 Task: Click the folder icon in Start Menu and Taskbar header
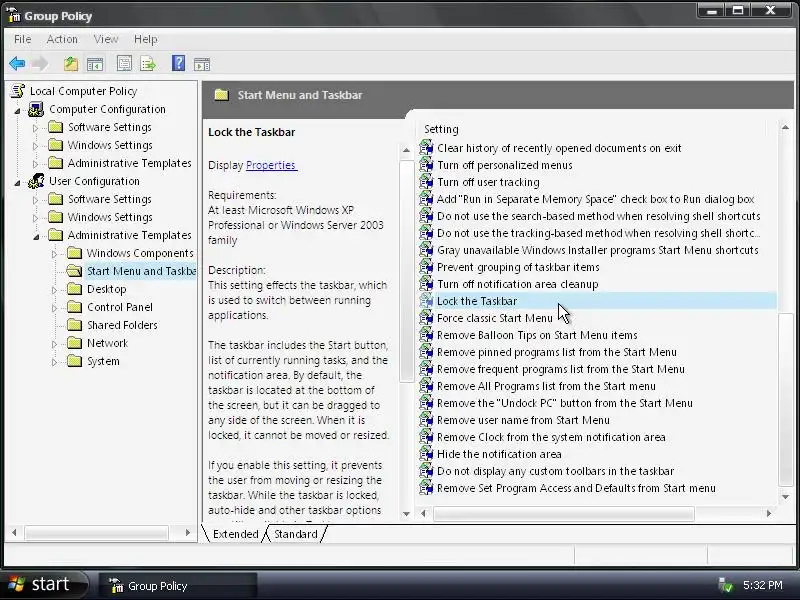(221, 94)
